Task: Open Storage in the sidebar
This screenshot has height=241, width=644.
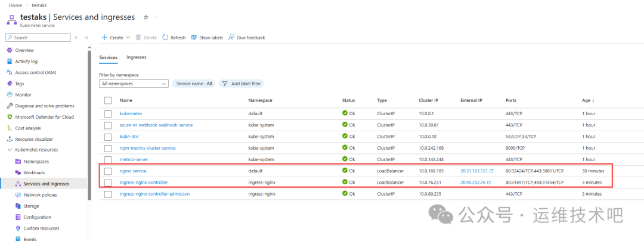Action: click(31, 206)
